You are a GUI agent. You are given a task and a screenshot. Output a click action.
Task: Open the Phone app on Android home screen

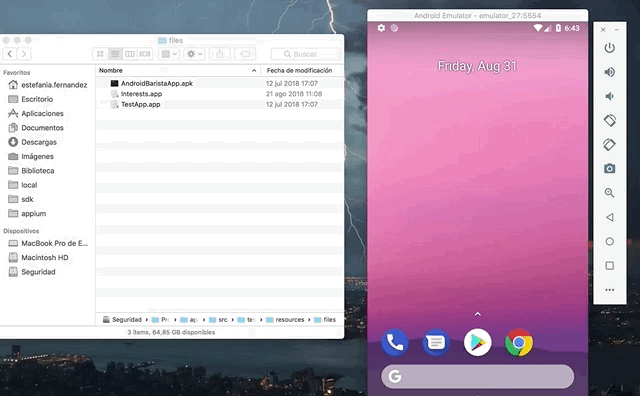click(x=395, y=342)
